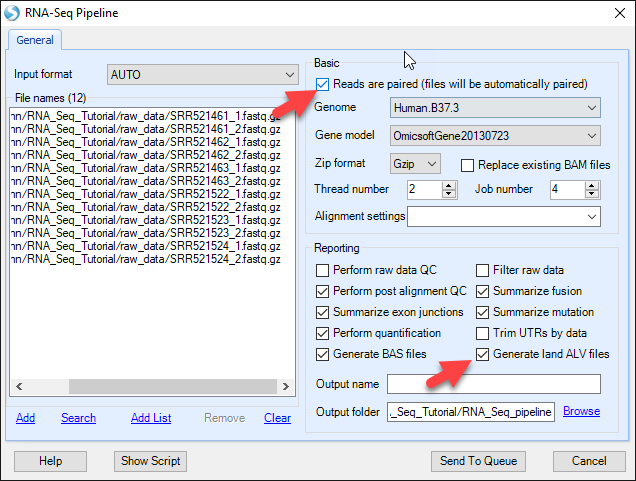Screen dimensions: 636x481
Task: Expand Alignment settings dropdown
Action: (504, 217)
